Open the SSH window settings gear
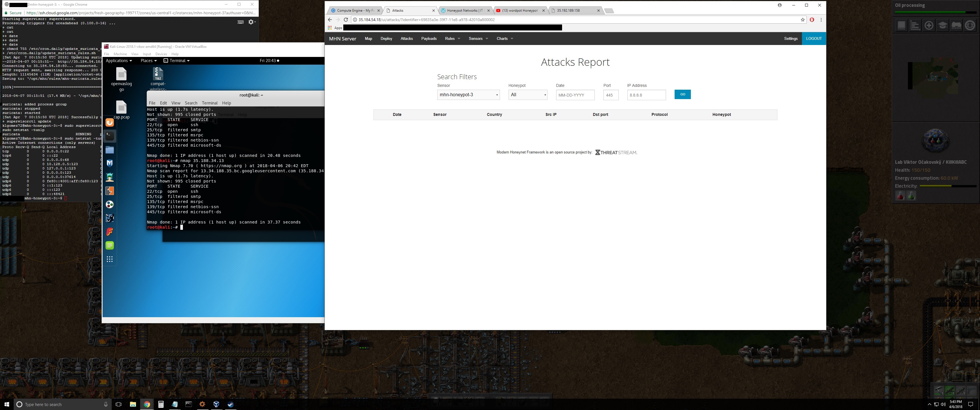This screenshot has width=980, height=410. (251, 22)
